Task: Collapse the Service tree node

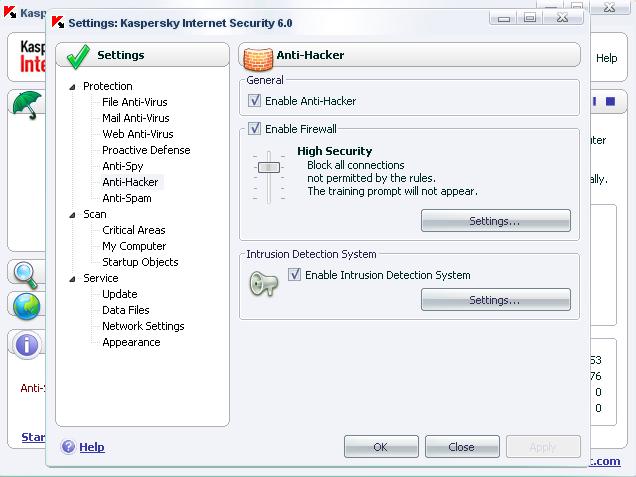Action: pyautogui.click(x=73, y=279)
